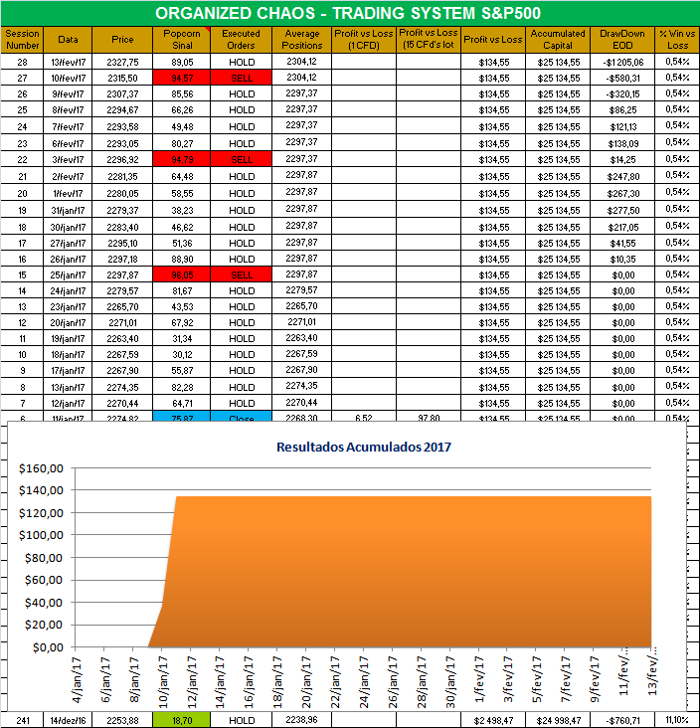Click the Price column header

pyautogui.click(x=122, y=40)
